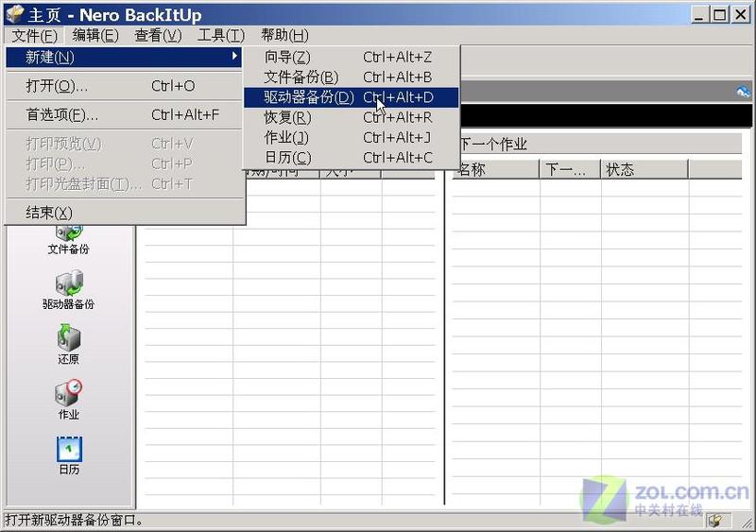Click the 下一... column header
This screenshot has width=756, height=532.
click(x=570, y=169)
